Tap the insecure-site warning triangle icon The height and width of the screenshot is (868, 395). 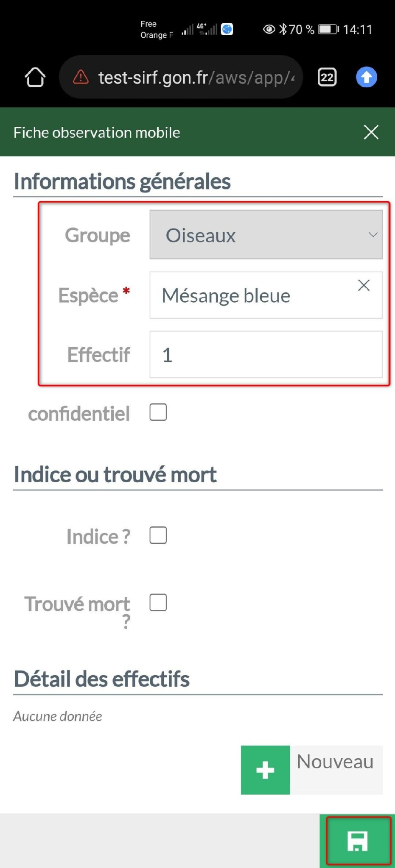click(81, 77)
